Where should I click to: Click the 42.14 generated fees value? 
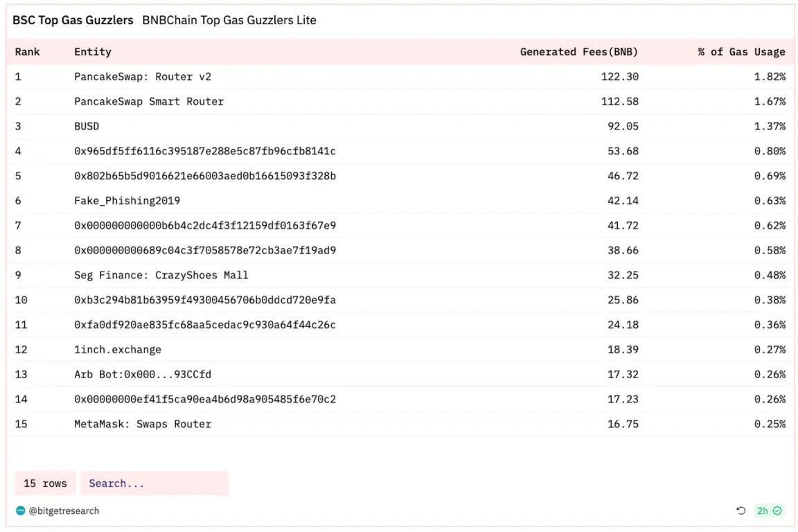click(x=623, y=201)
